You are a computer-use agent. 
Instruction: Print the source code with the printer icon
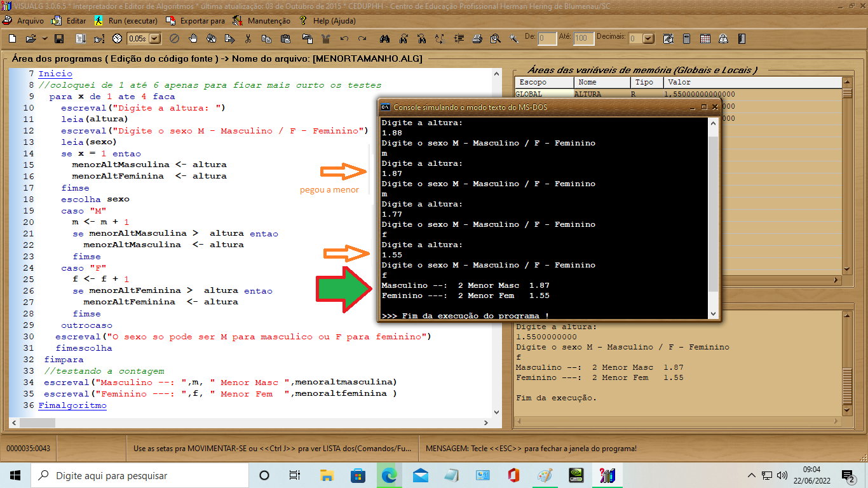point(477,39)
